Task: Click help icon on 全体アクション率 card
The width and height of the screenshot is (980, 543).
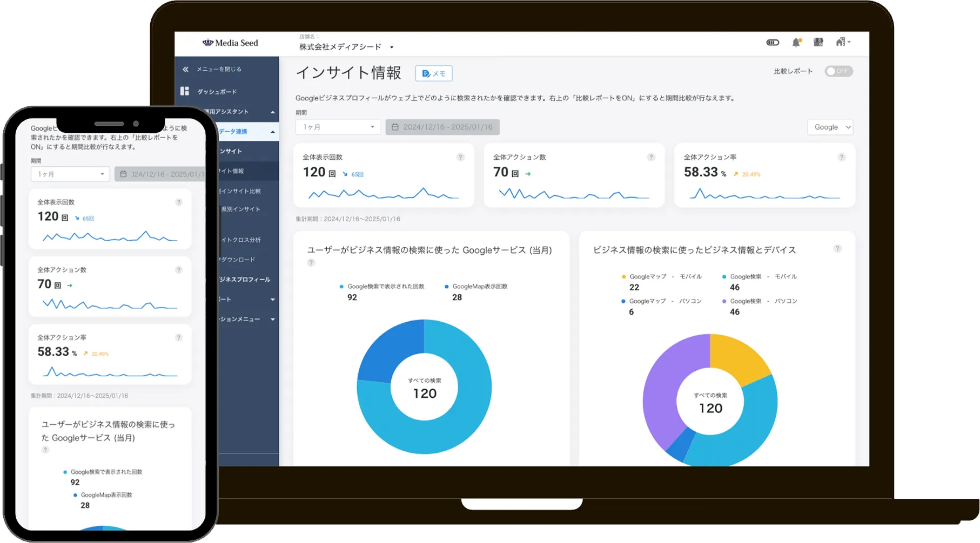Action: tap(841, 157)
